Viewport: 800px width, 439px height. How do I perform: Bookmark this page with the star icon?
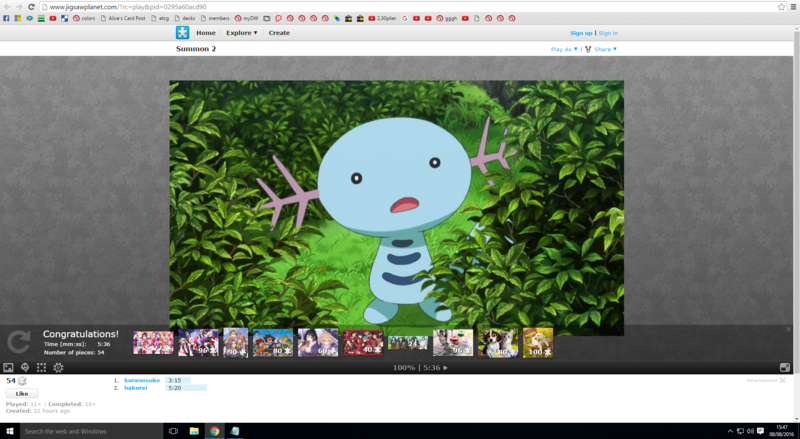tap(781, 7)
